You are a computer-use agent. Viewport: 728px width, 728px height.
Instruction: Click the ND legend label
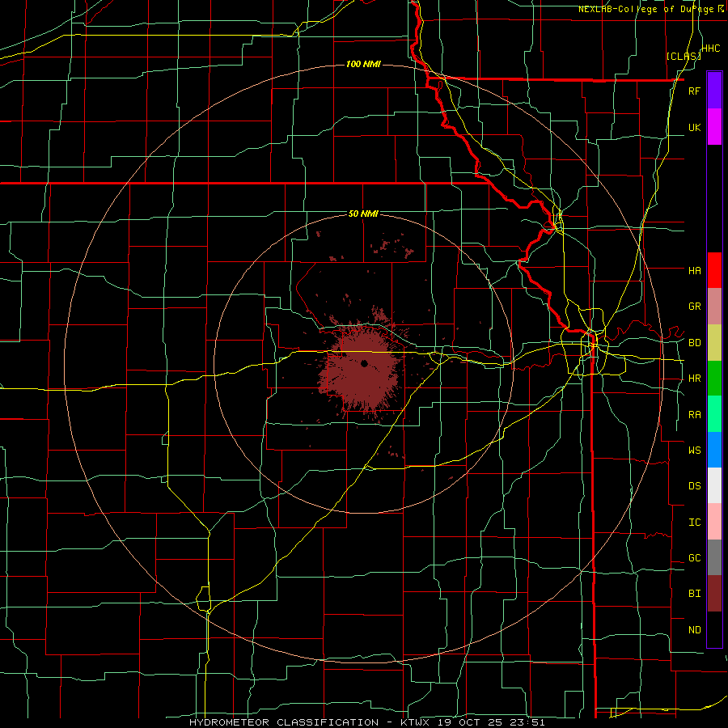(694, 630)
